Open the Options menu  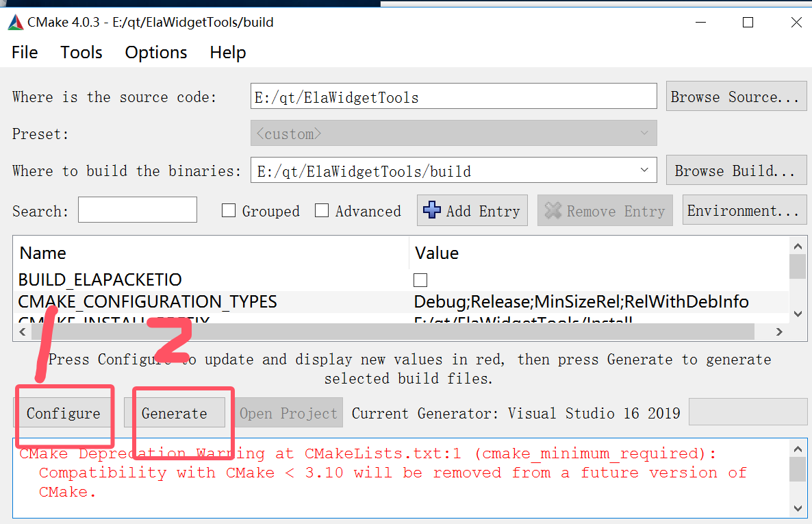point(156,52)
